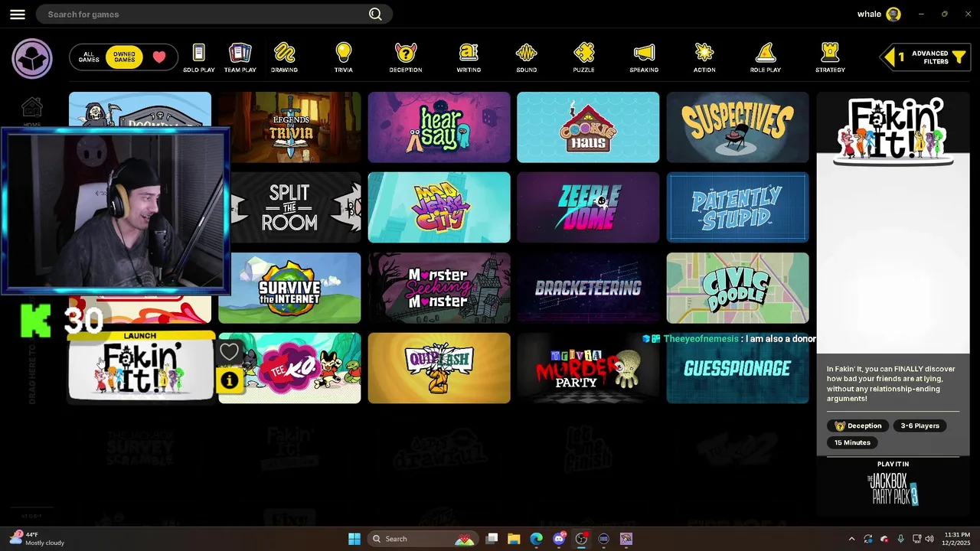Filter by Deception category
Image resolution: width=980 pixels, height=551 pixels.
tap(405, 58)
